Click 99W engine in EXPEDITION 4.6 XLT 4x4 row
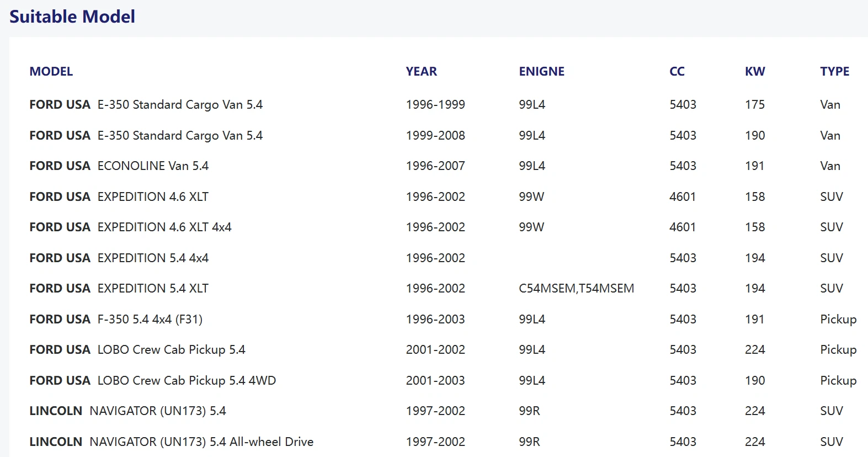Viewport: 868px width, 457px height. click(x=531, y=227)
